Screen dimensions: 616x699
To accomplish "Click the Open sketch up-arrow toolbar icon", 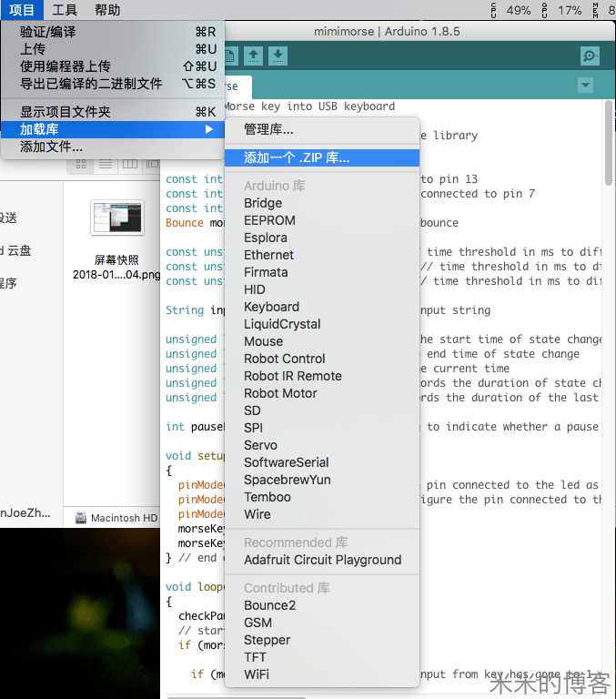I will pyautogui.click(x=253, y=56).
